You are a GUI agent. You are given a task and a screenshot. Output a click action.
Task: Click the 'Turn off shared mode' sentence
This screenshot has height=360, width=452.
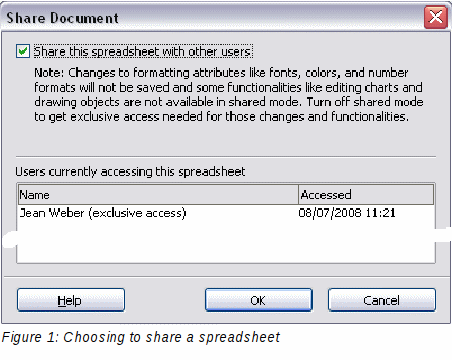365,102
